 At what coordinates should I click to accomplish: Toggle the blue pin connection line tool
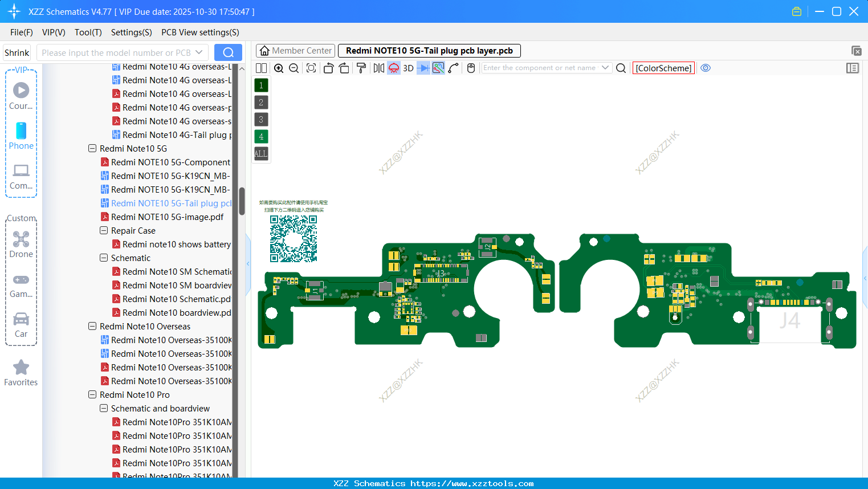pos(423,68)
